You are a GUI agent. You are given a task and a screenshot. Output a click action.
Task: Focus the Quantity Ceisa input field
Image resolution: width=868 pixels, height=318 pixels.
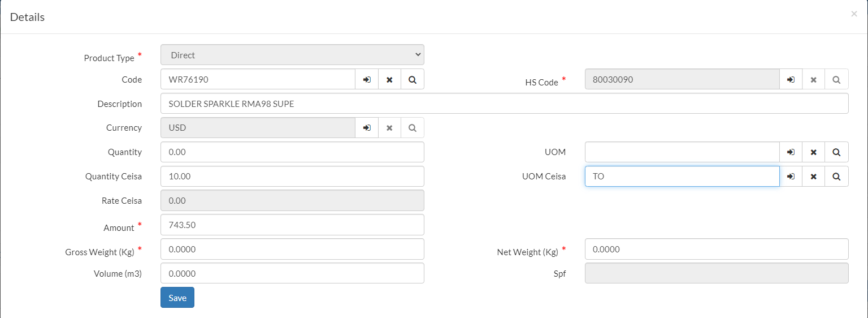click(x=292, y=177)
